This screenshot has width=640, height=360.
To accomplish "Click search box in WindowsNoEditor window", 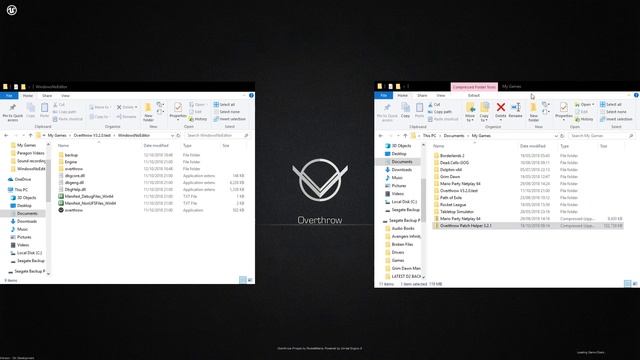I will click(217, 135).
